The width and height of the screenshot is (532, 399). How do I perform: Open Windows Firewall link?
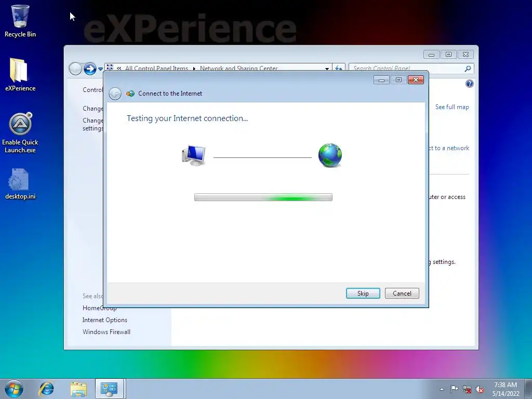click(x=107, y=332)
